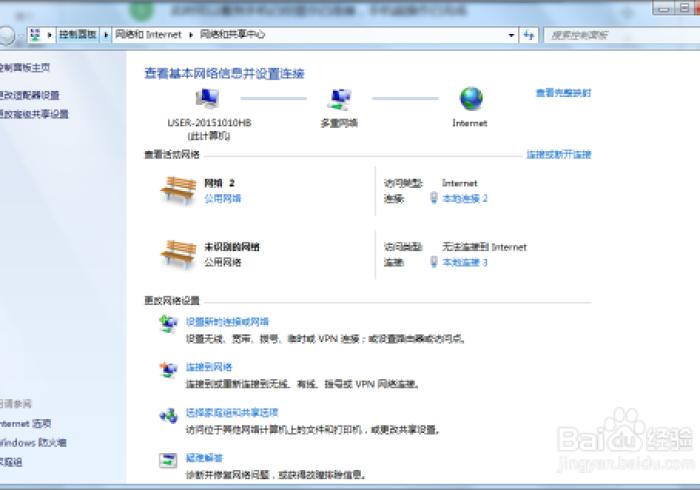The height and width of the screenshot is (490, 700).
Task: Click the USER-20151010HB computer icon
Action: pyautogui.click(x=208, y=99)
